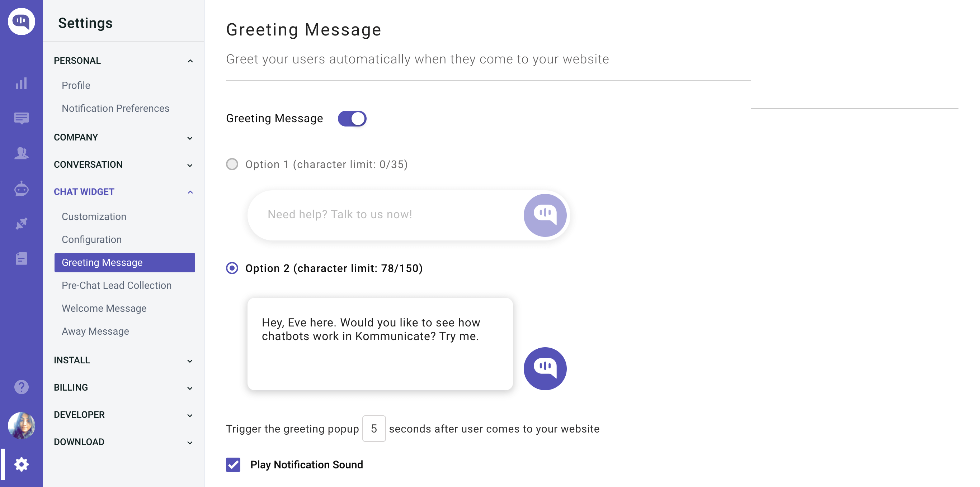Edit the seconds input field value
980x487 pixels.
point(373,428)
